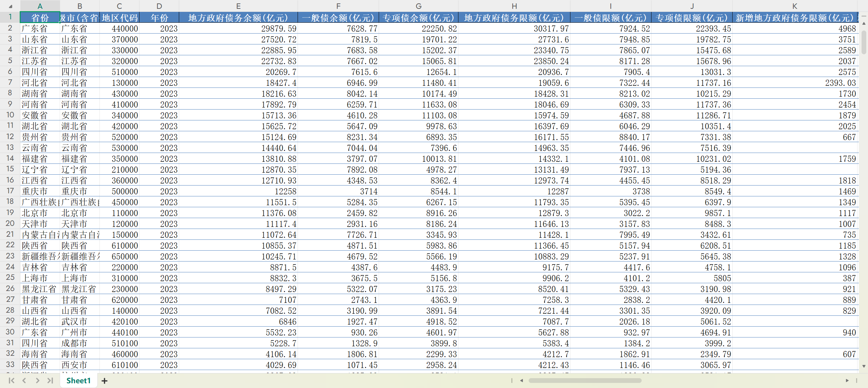
Task: Select the 地区代码 header cell
Action: [119, 17]
